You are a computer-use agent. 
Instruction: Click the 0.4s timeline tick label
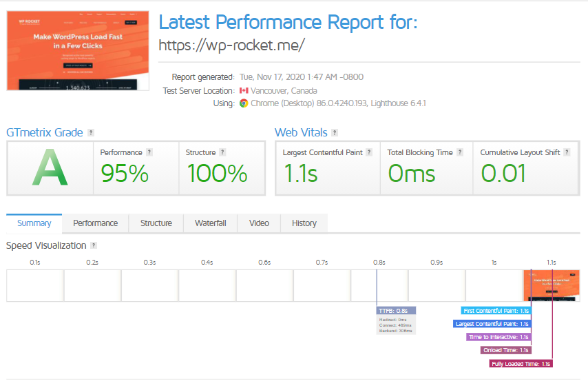point(207,263)
